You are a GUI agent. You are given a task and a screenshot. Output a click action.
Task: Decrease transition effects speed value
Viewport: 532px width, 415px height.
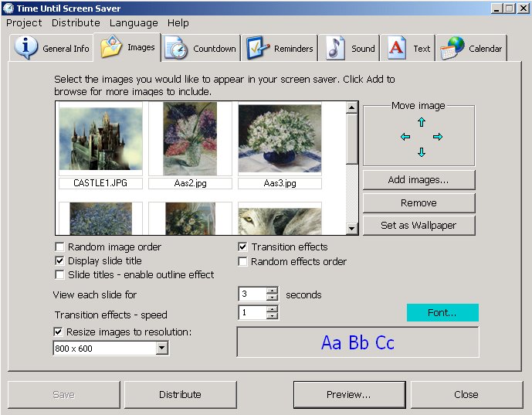point(272,316)
